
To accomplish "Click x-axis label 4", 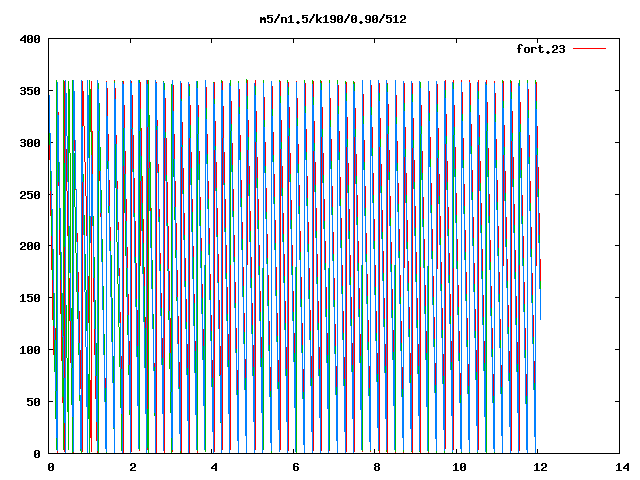I will [214, 467].
